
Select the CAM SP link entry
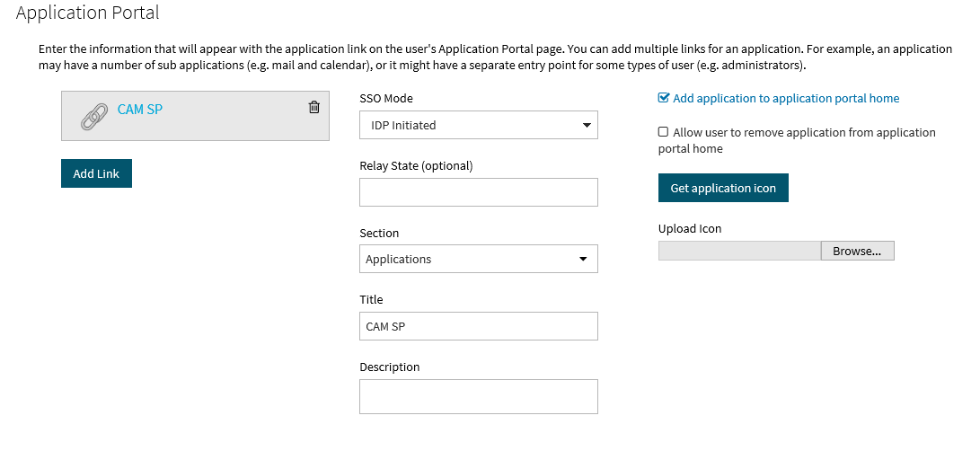[x=195, y=116]
